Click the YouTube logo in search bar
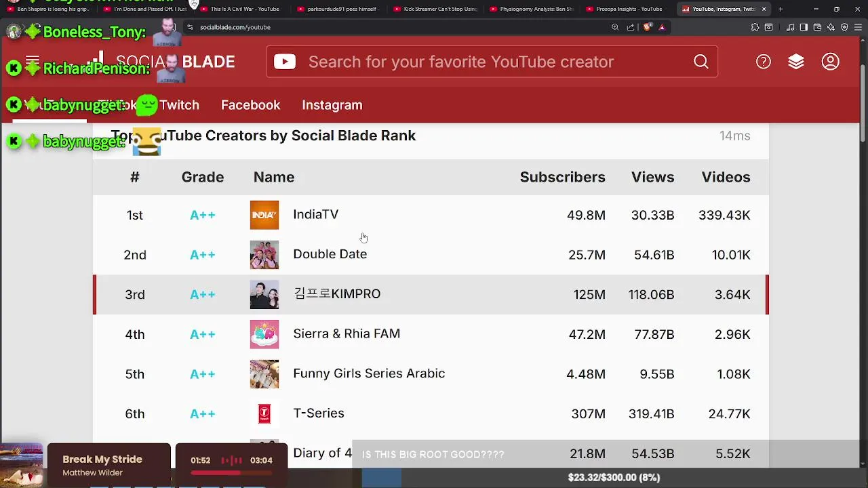The image size is (868, 488). point(285,62)
